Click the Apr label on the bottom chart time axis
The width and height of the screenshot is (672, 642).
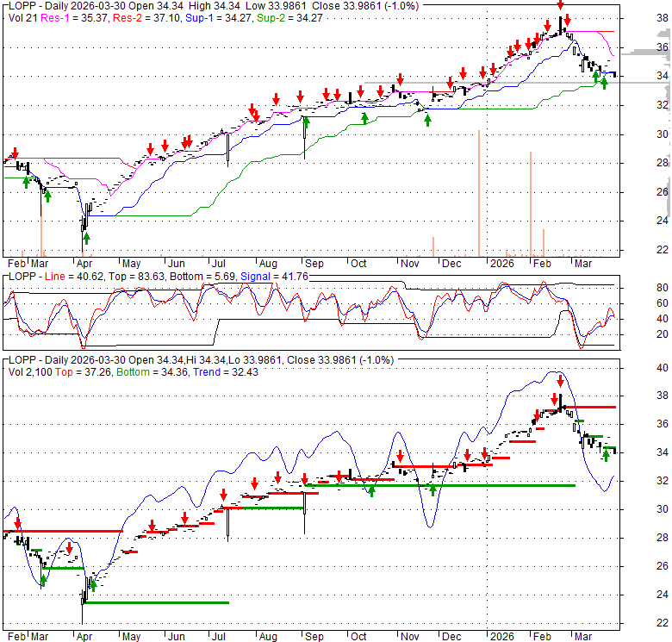(x=85, y=637)
